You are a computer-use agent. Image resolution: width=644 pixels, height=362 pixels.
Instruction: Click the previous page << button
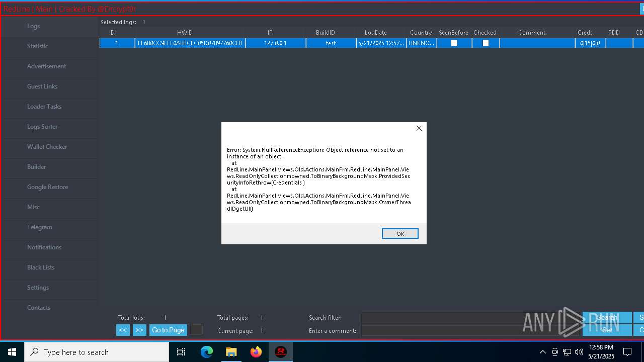coord(123,330)
